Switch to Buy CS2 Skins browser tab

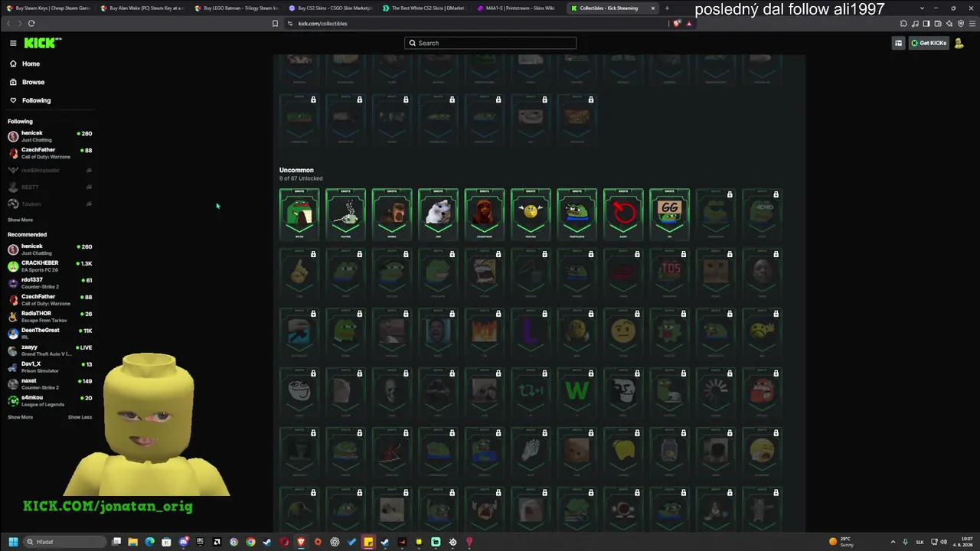tap(332, 8)
